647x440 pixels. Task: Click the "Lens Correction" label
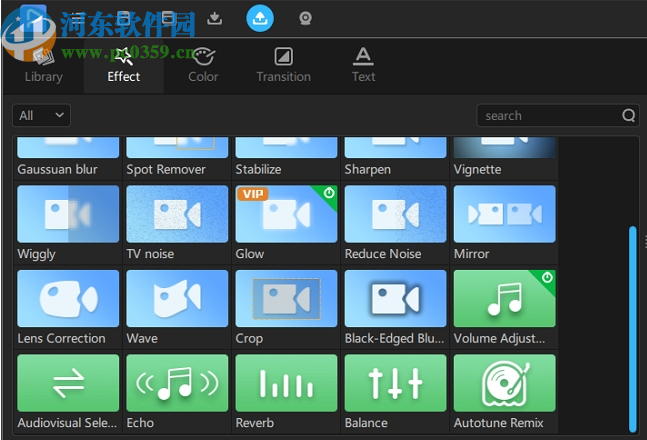[x=61, y=338]
